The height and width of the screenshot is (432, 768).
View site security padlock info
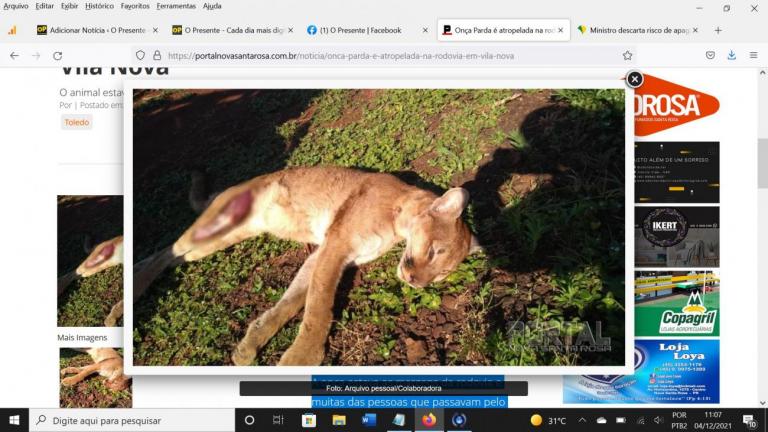tap(157, 55)
